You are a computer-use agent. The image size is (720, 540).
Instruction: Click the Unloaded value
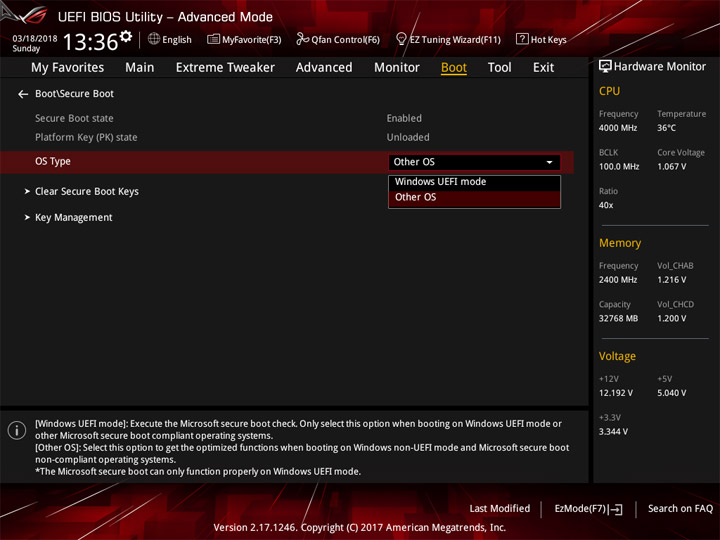point(408,137)
